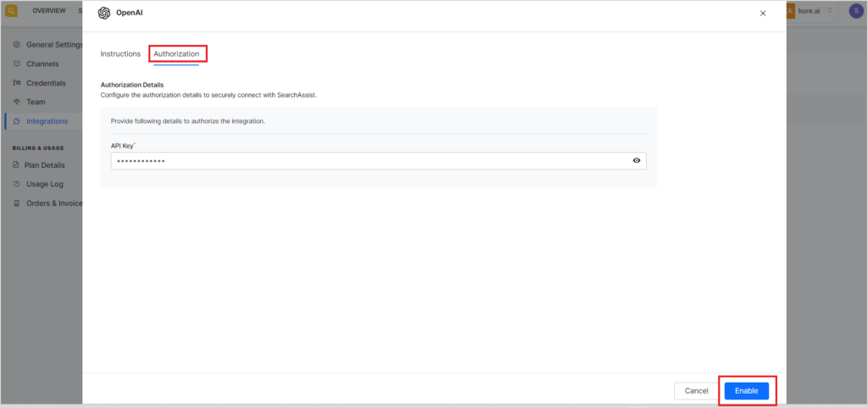This screenshot has height=408, width=868.
Task: Click the General Settings gear icon
Action: pos(18,44)
